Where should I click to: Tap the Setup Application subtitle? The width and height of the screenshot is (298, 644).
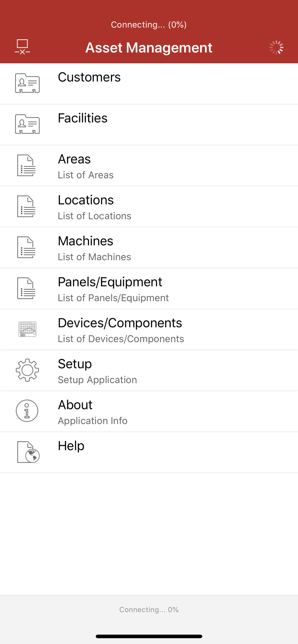coord(97,380)
